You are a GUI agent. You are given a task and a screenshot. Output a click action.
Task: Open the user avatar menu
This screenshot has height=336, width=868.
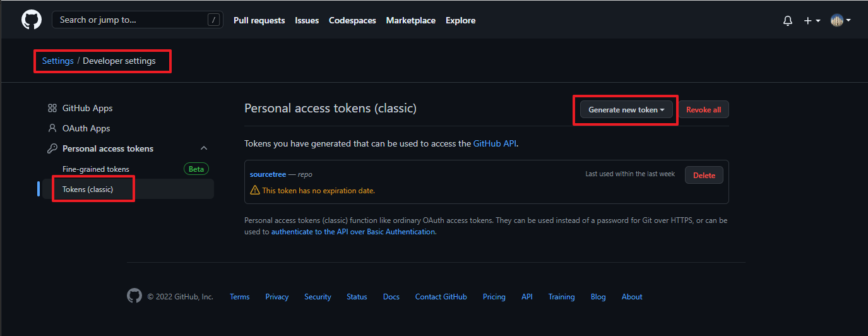(840, 20)
